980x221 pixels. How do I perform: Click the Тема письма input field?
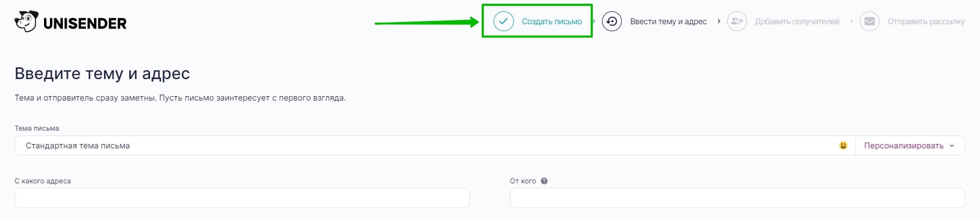[x=426, y=146]
